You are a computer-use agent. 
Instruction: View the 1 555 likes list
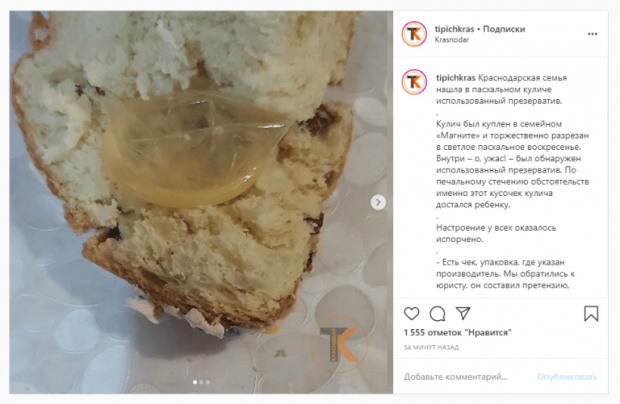click(457, 332)
